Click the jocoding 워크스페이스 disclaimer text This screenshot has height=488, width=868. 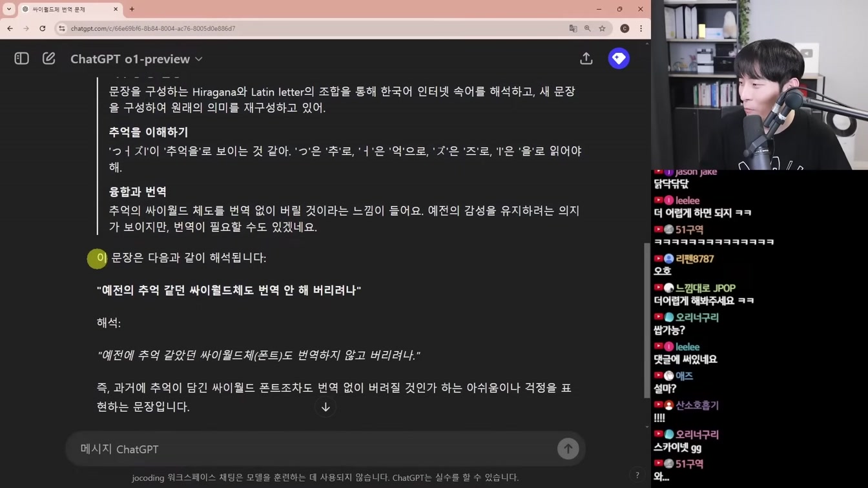[x=325, y=478]
